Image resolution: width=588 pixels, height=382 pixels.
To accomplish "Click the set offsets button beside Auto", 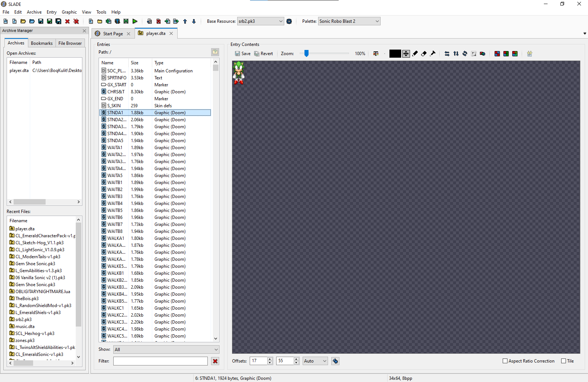I will (335, 361).
